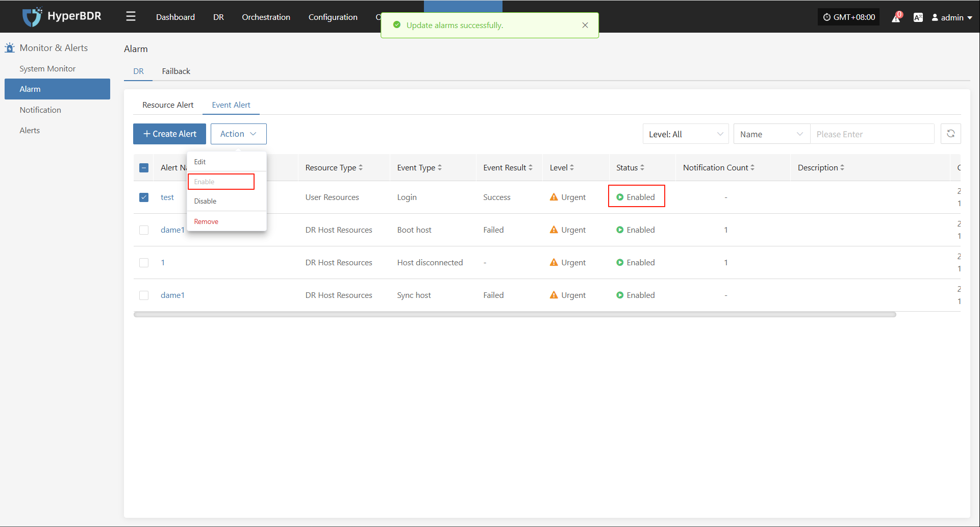Close the success notification toast

click(x=585, y=25)
